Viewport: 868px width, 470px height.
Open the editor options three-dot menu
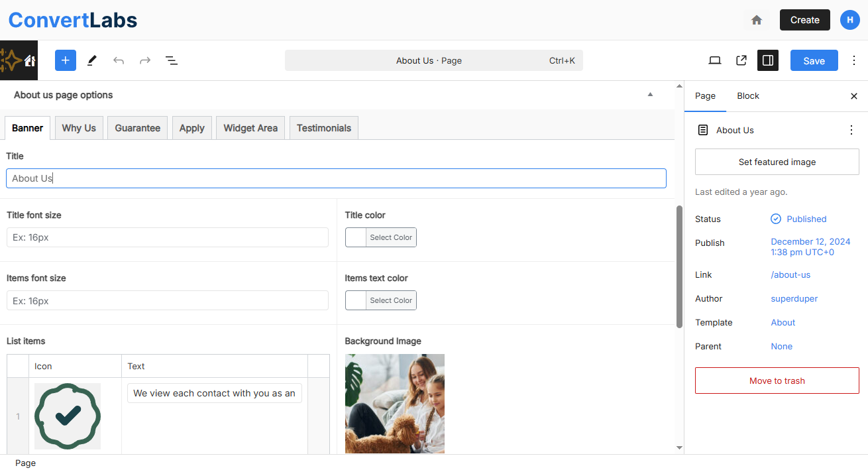pos(852,60)
